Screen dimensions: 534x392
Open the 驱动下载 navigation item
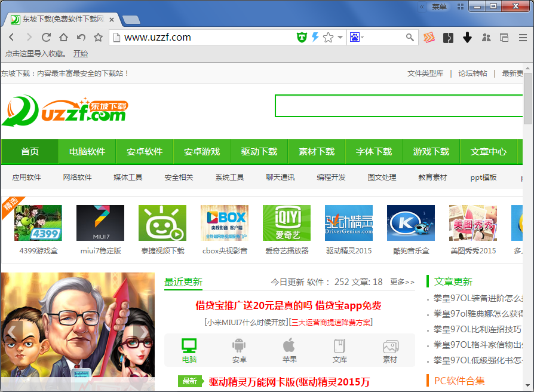(x=259, y=152)
